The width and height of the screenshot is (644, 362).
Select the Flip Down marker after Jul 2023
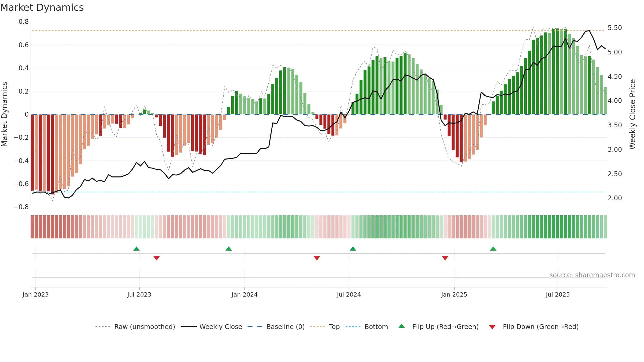[157, 258]
